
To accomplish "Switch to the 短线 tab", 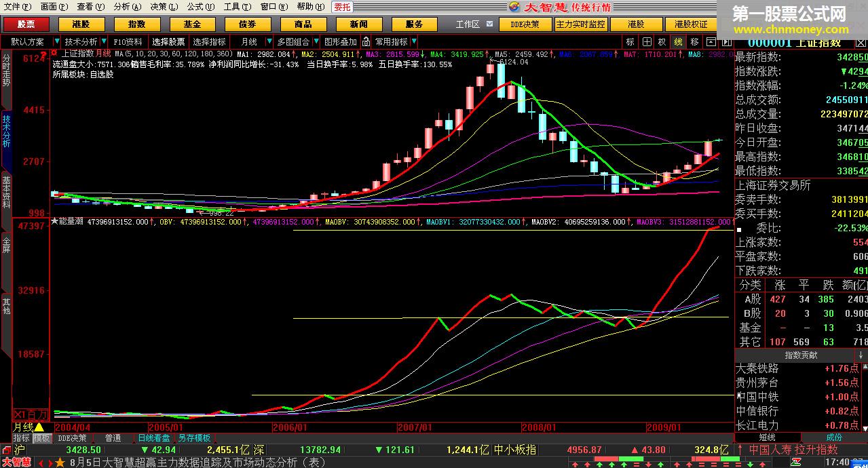I will pyautogui.click(x=768, y=437).
